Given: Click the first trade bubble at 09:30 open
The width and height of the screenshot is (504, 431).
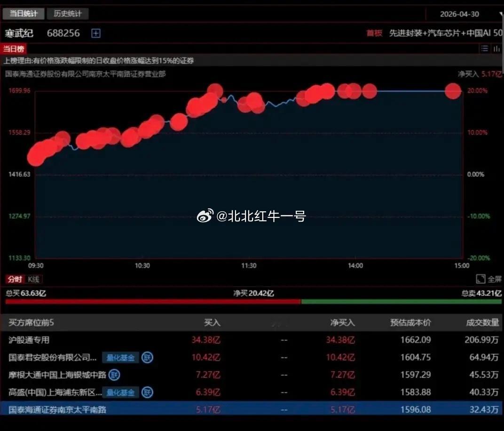Looking at the screenshot, I should 35,158.
